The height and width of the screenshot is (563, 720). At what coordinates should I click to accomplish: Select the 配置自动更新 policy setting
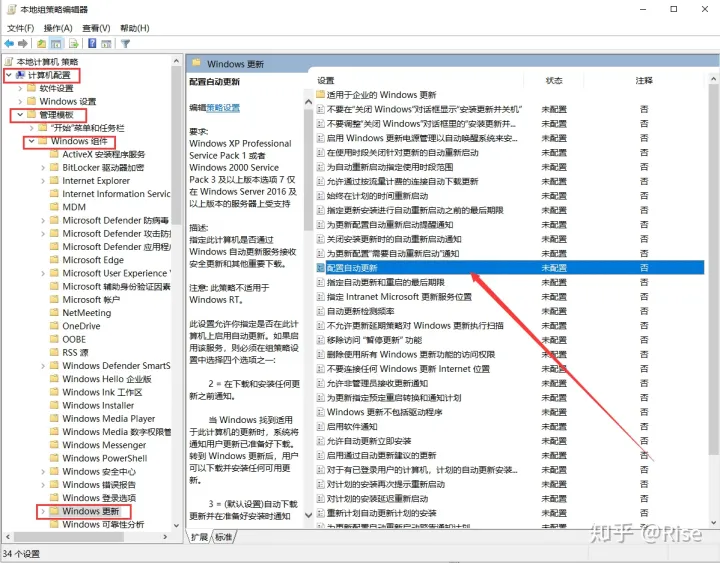tap(510, 268)
